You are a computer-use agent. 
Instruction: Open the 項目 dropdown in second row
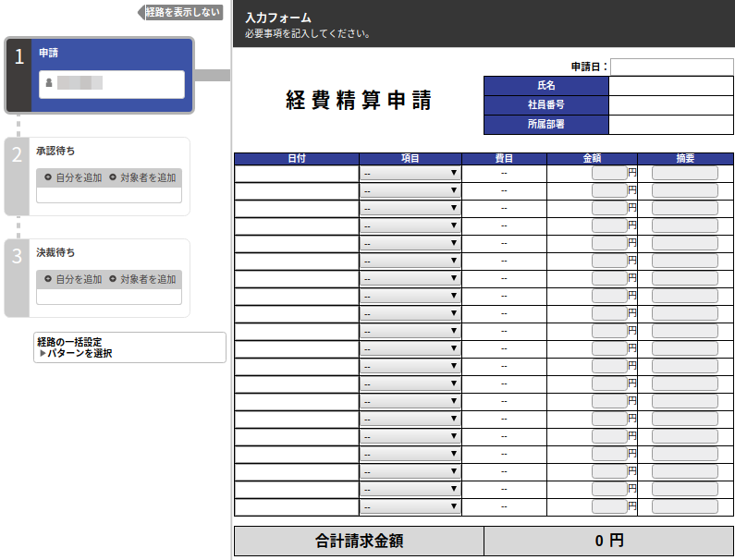pos(410,190)
